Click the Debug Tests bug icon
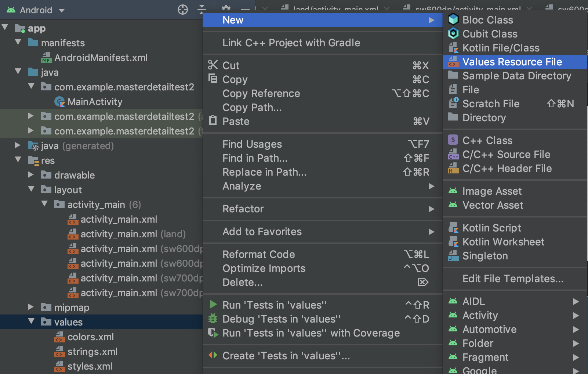 pos(213,319)
